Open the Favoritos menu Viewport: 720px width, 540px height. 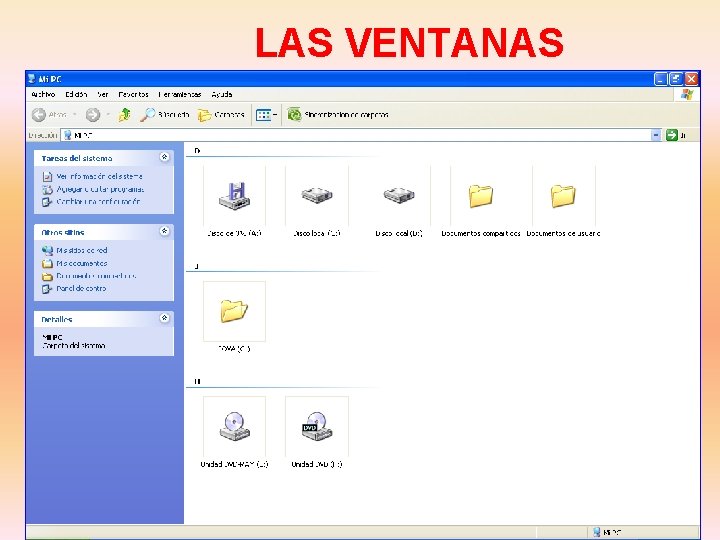tap(133, 94)
